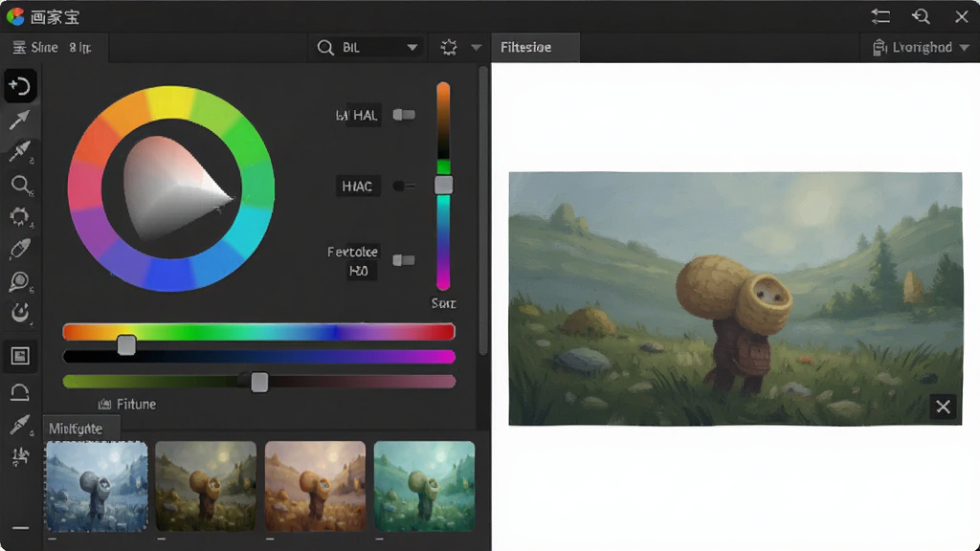The height and width of the screenshot is (551, 980).
Task: Pick the eyedropper tool in left sidebar
Action: tap(20, 151)
